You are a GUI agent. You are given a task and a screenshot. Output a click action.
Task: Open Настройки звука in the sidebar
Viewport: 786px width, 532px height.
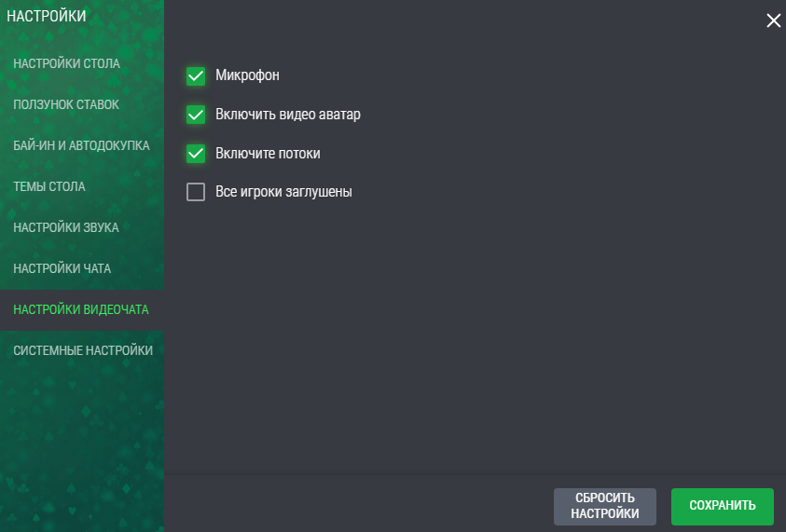coord(66,227)
